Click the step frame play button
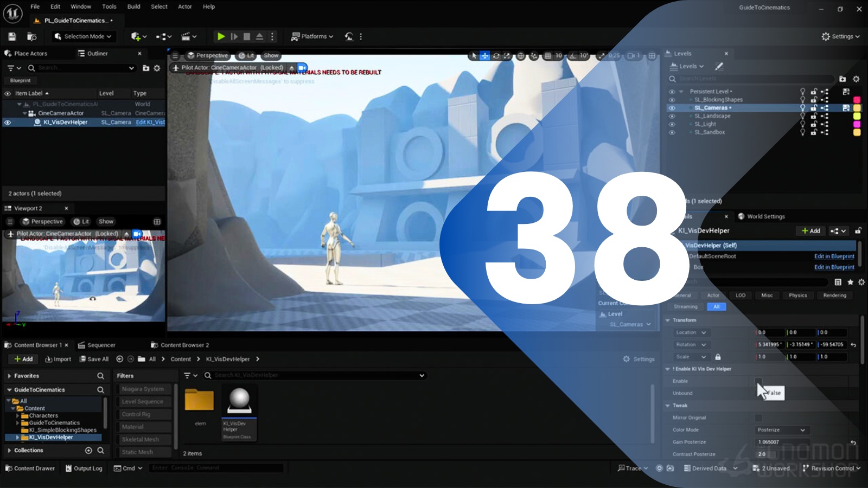 pyautogui.click(x=234, y=36)
